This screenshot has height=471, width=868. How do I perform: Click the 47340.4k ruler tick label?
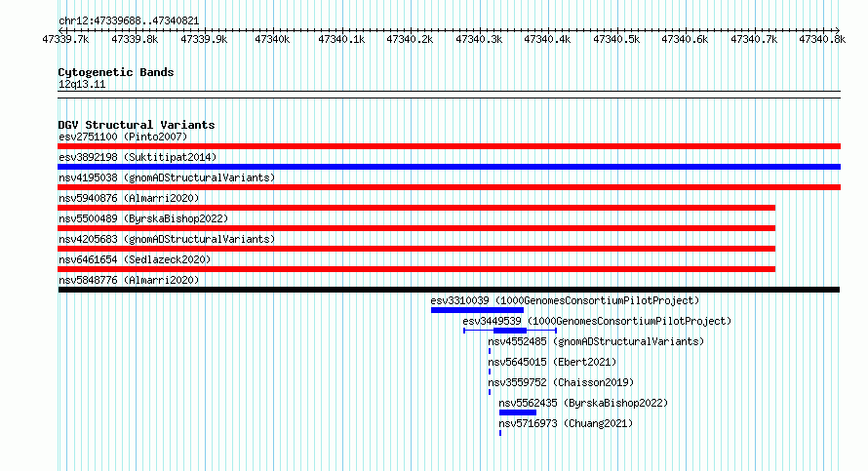tap(547, 39)
